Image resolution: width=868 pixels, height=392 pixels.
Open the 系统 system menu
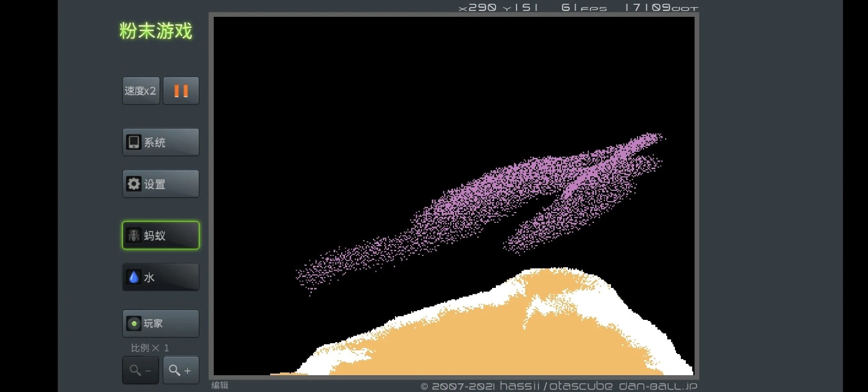point(161,142)
